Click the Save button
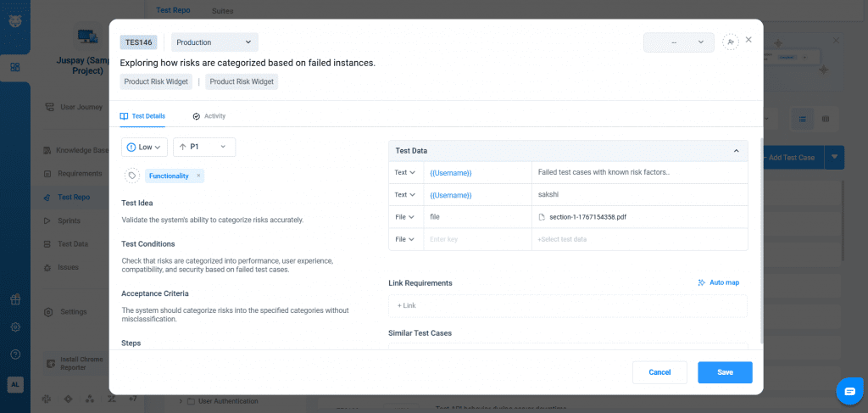This screenshot has height=413, width=868. point(725,372)
